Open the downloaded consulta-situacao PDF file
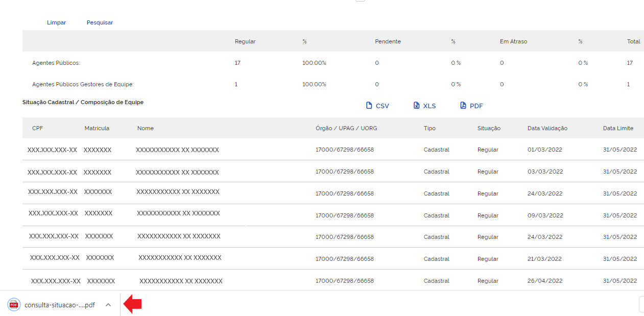 pos(59,305)
